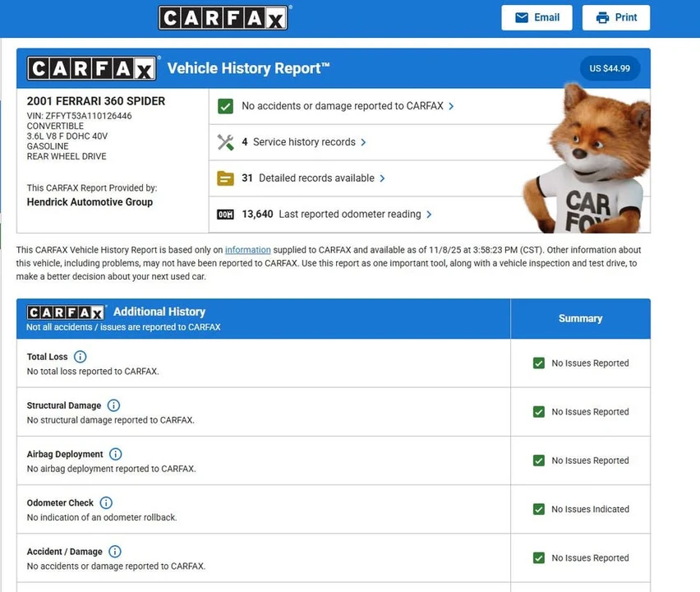This screenshot has width=700, height=592.
Task: Click the Print button
Action: tap(616, 18)
